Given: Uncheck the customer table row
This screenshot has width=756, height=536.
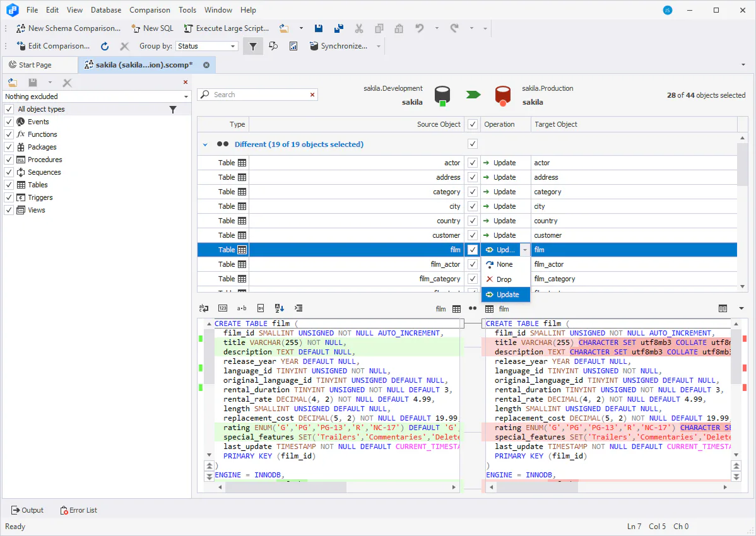Looking at the screenshot, I should click(473, 235).
